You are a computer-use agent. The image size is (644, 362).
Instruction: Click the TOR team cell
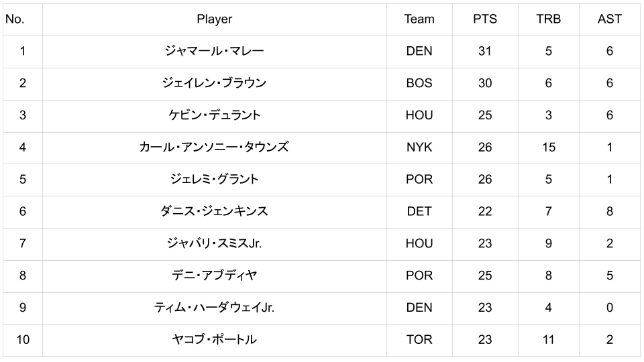[419, 340]
